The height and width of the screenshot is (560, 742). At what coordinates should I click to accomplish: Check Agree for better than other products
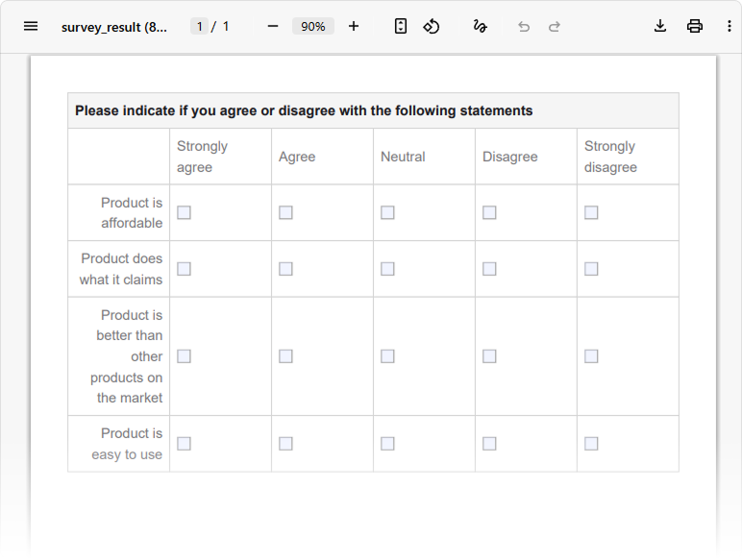coord(285,356)
